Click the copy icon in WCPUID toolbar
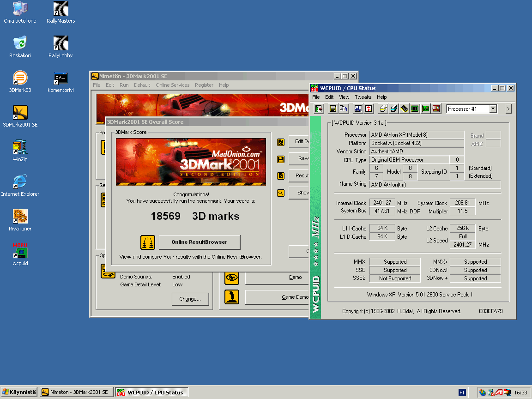The height and width of the screenshot is (399, 532). coord(344,109)
